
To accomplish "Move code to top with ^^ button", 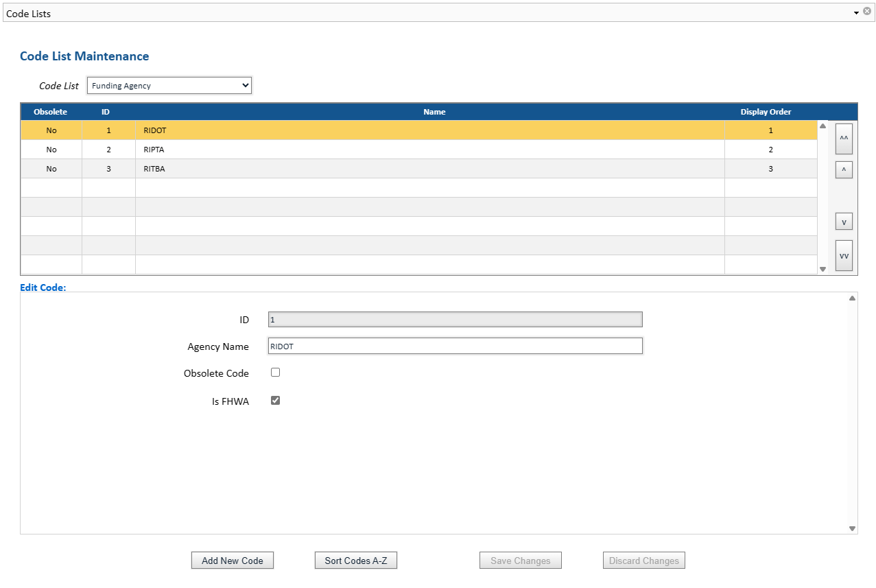I will (844, 139).
